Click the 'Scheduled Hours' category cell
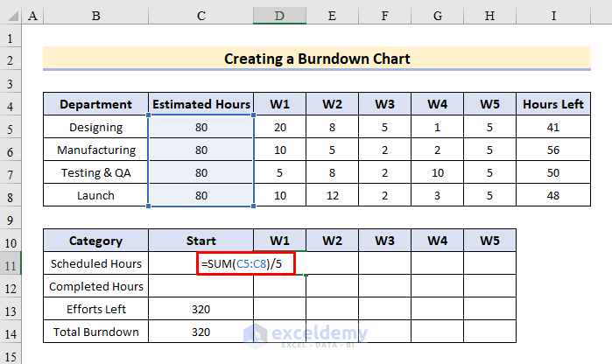Viewport: 612px width, 364px height. pyautogui.click(x=95, y=263)
